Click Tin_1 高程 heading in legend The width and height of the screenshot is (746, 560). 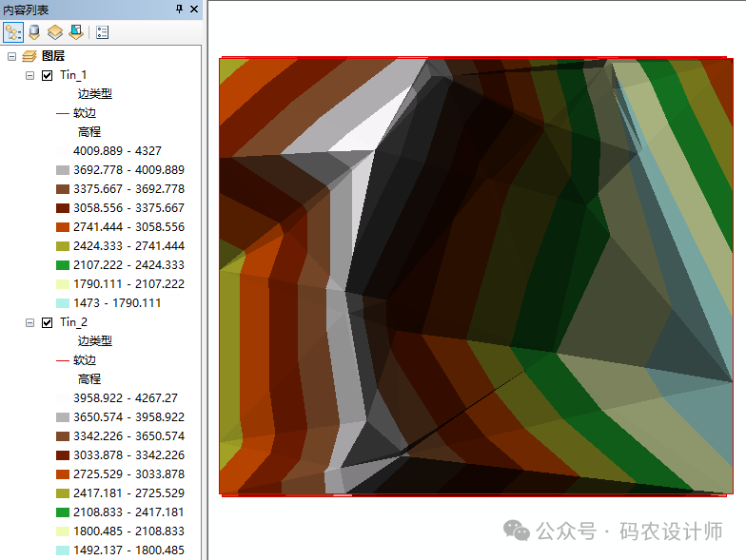89,132
